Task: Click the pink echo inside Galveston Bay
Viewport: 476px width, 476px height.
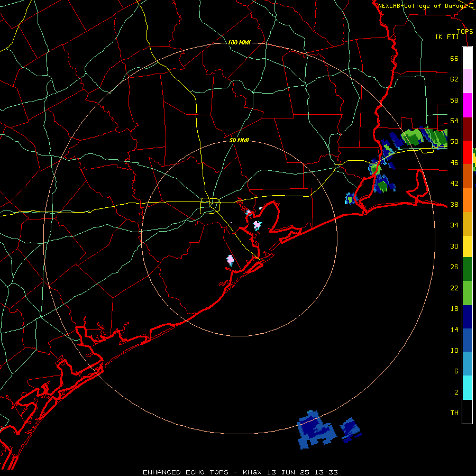Action: pos(258,225)
